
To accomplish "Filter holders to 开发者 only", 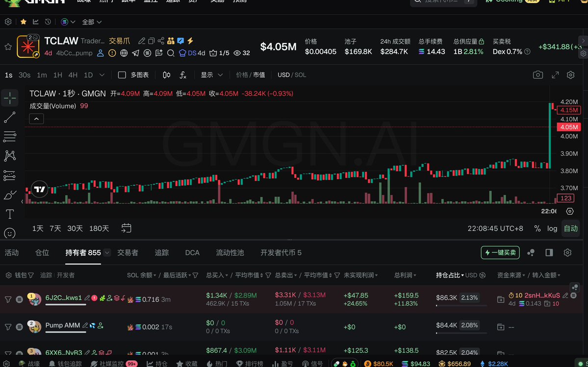I will coord(66,275).
